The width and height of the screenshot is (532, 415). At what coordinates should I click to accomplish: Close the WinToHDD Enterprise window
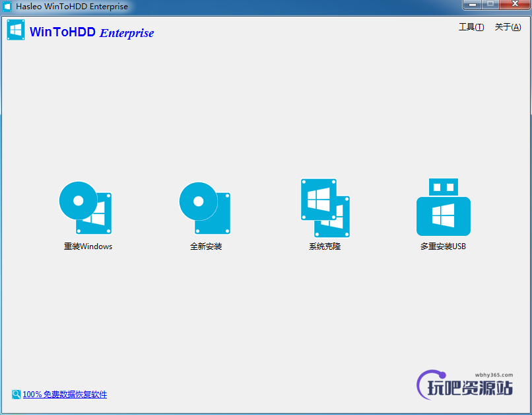coord(515,4)
